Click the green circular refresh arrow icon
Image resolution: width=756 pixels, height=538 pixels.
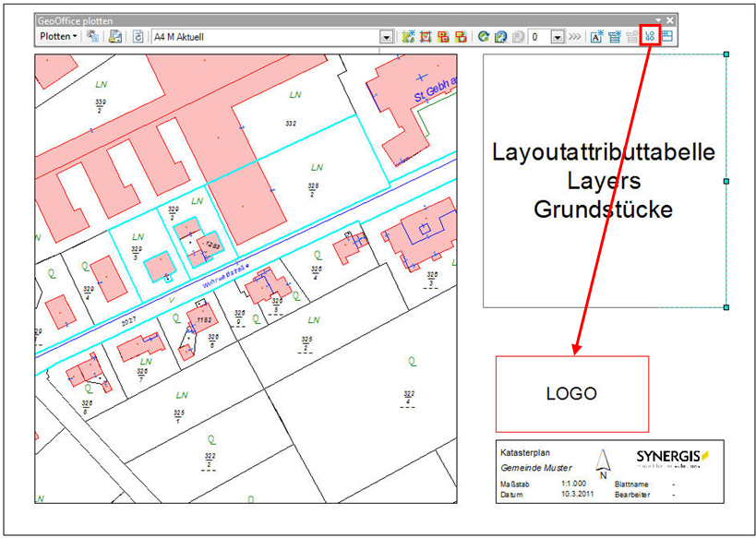(483, 37)
